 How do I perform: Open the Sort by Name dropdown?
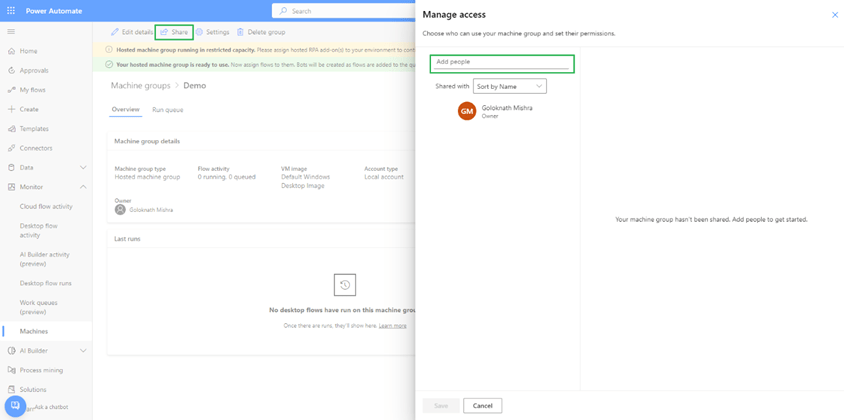click(x=509, y=86)
